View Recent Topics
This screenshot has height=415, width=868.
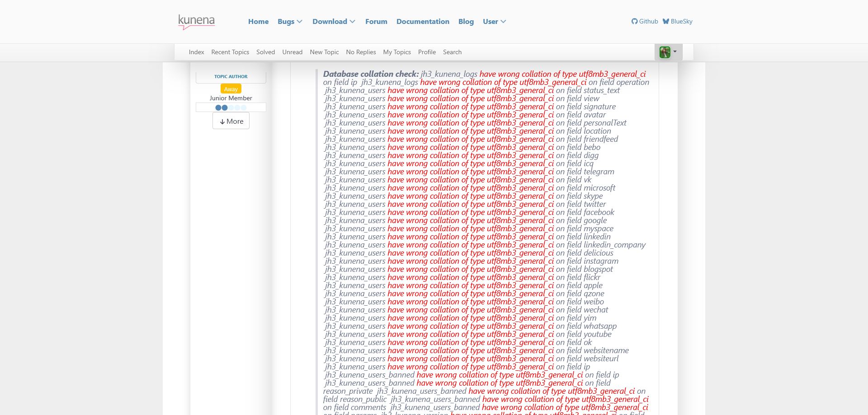[x=230, y=52]
